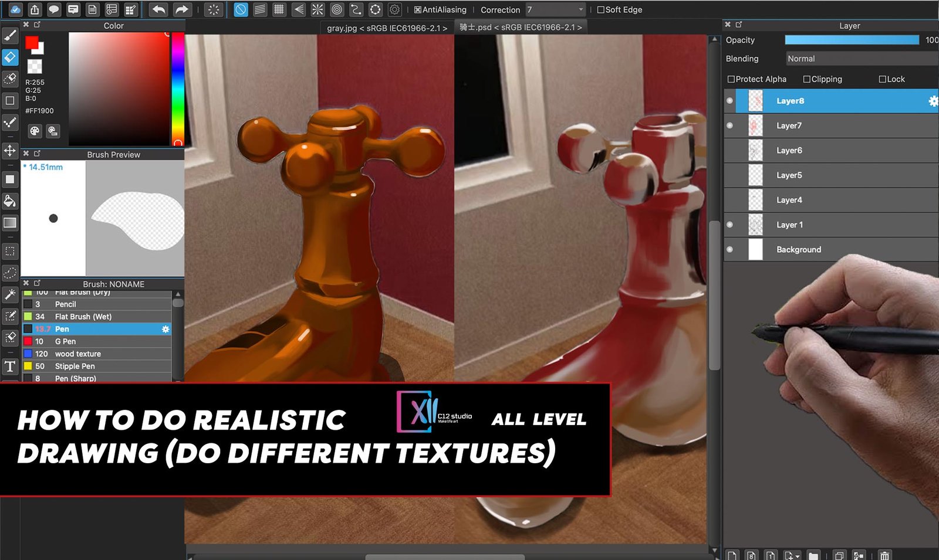Choose the Bucket fill tool
Screen dimensions: 939x560
click(x=10, y=201)
